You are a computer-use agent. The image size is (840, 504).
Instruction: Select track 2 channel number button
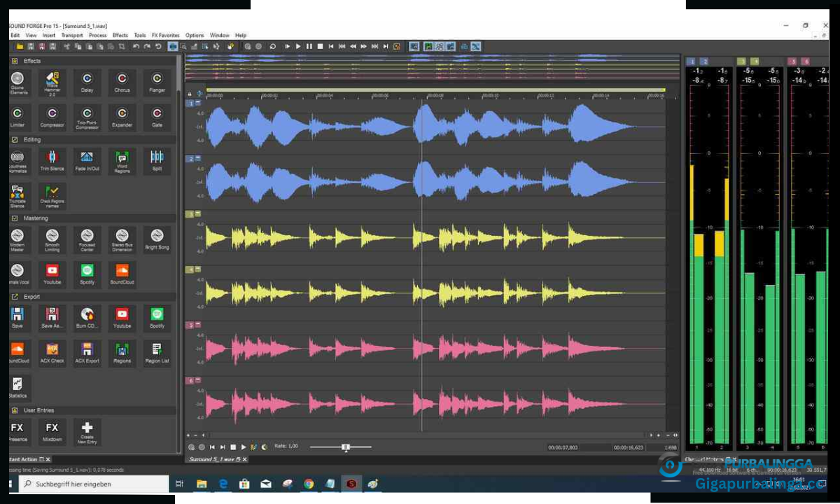click(x=190, y=159)
